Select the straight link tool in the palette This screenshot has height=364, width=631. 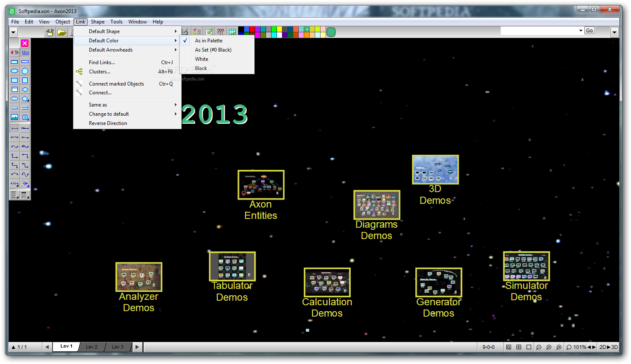14,128
